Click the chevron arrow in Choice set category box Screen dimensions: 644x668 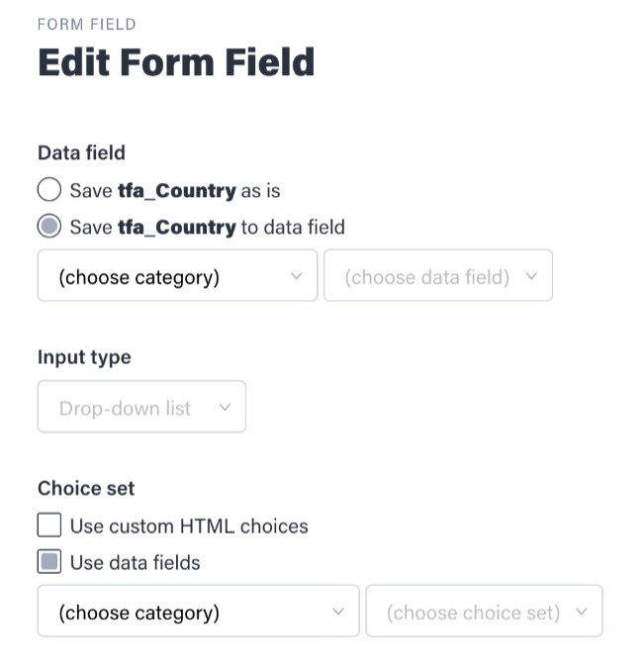(338, 612)
